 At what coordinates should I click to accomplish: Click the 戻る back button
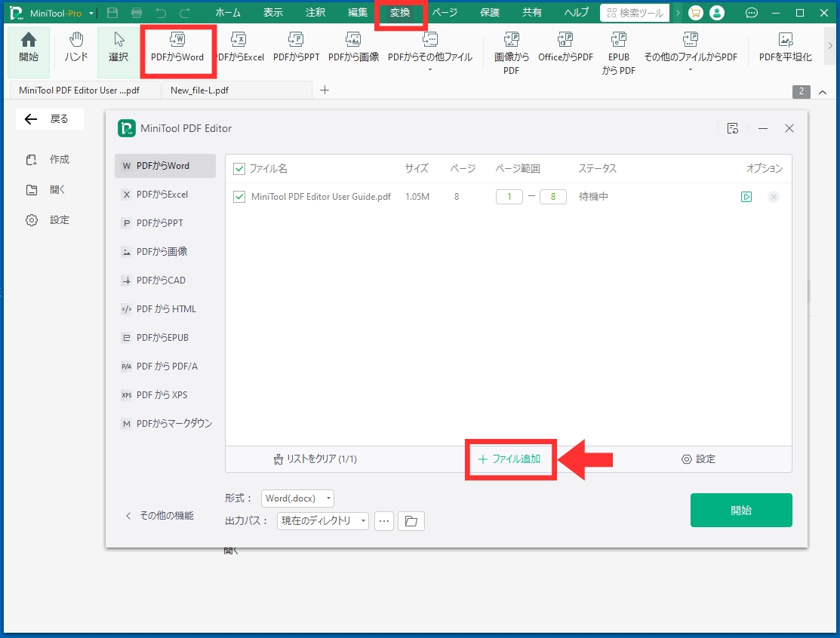pos(49,119)
